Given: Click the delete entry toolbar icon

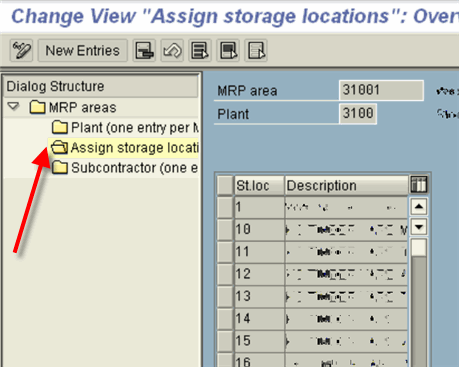Looking at the screenshot, I should 144,51.
